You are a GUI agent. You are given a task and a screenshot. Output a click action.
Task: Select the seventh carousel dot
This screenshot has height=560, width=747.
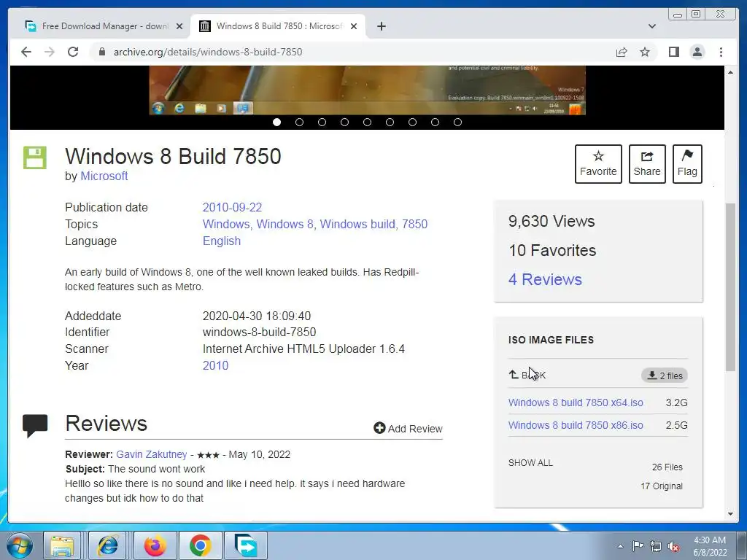click(412, 122)
